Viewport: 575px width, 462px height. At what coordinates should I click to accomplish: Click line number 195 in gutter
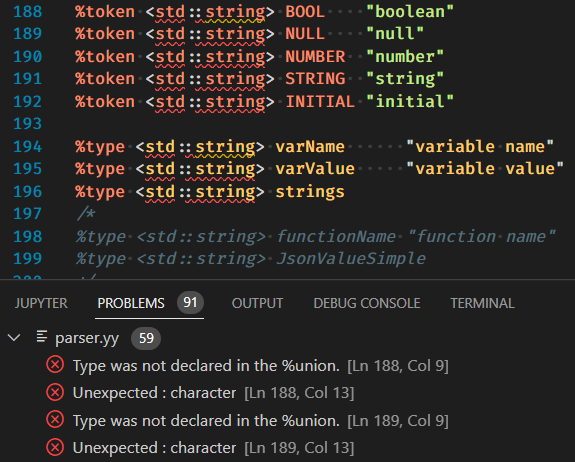(x=28, y=169)
